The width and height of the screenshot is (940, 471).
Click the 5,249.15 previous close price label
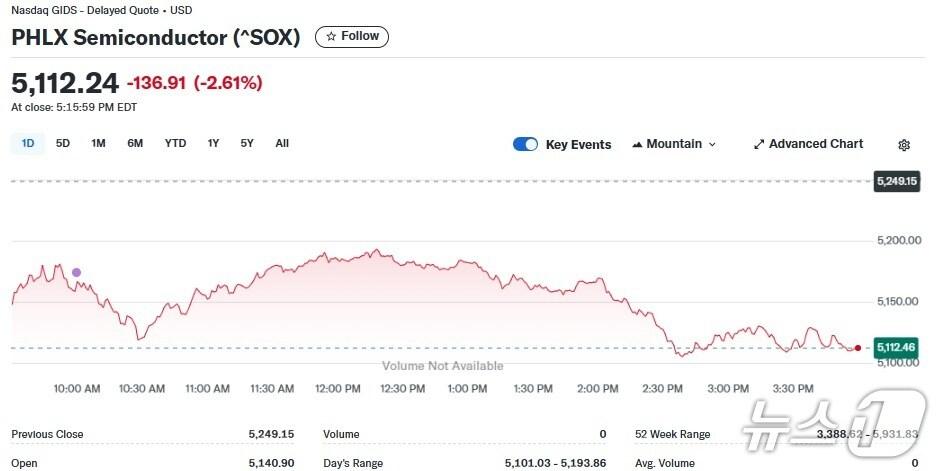[x=896, y=181]
